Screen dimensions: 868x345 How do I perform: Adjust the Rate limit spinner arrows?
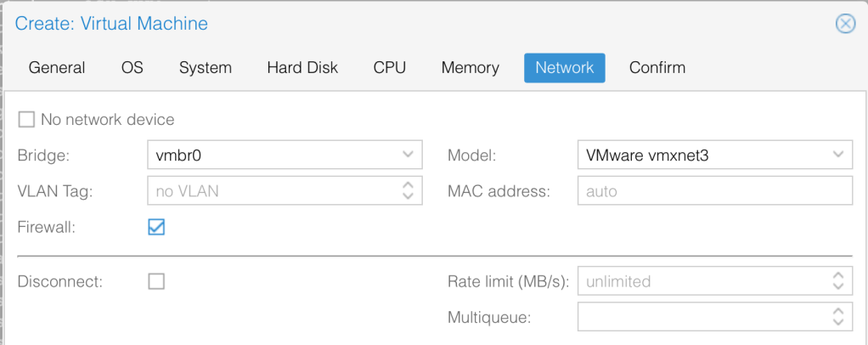click(837, 281)
